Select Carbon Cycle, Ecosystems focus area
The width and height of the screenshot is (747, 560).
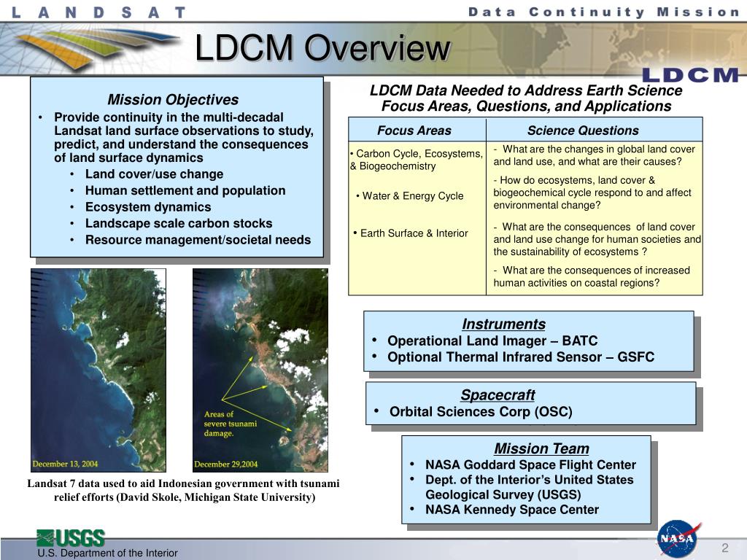click(417, 160)
